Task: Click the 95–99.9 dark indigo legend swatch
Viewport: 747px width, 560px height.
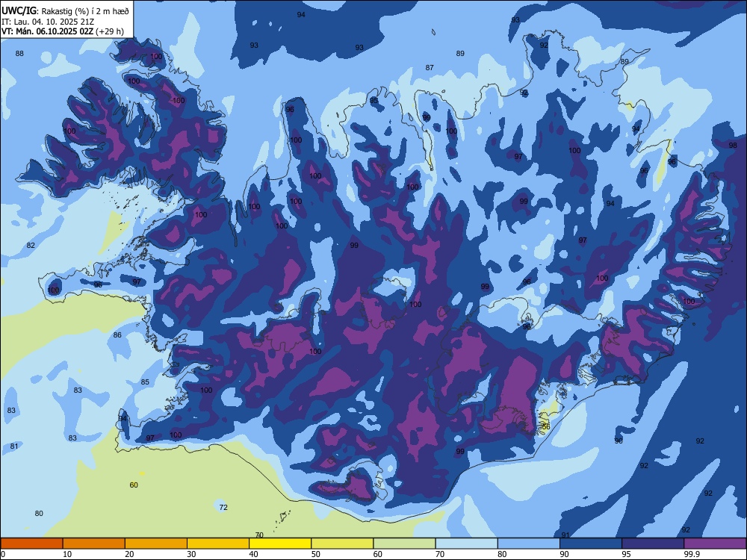Action: coord(653,544)
